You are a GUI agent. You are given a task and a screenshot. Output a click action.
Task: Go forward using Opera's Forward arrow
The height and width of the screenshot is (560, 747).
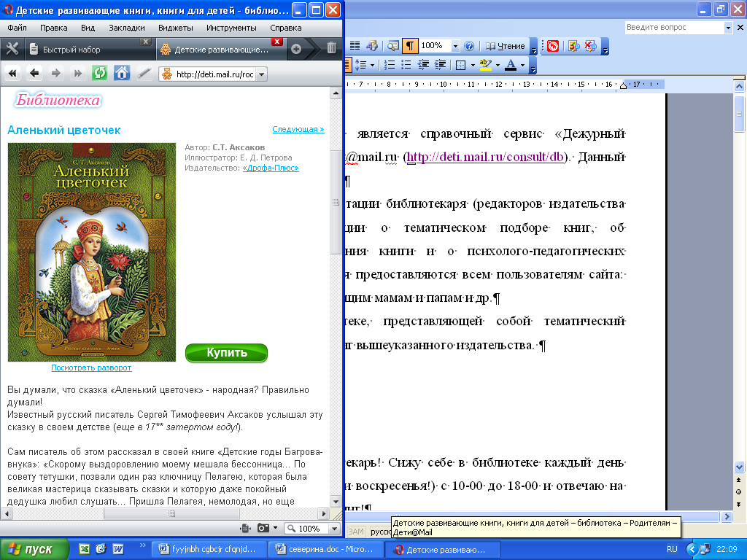coord(55,74)
